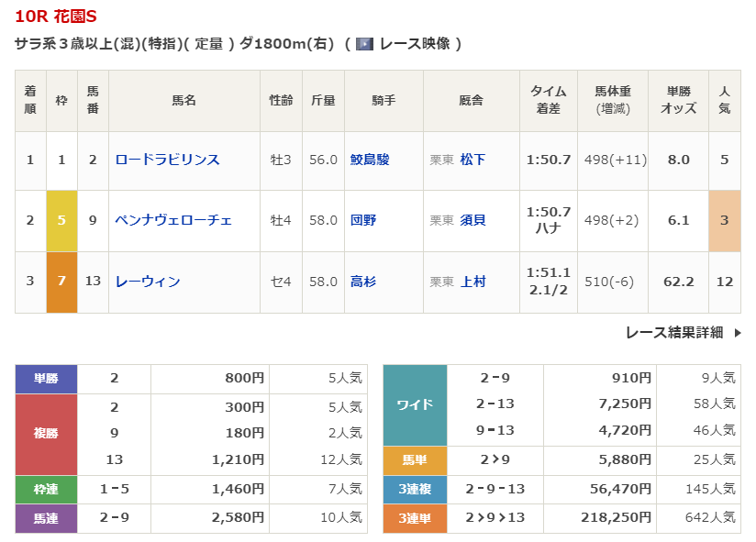This screenshot has width=756, height=542.
Task: Click the highlighted popularity cell 3
Action: pyautogui.click(x=724, y=220)
